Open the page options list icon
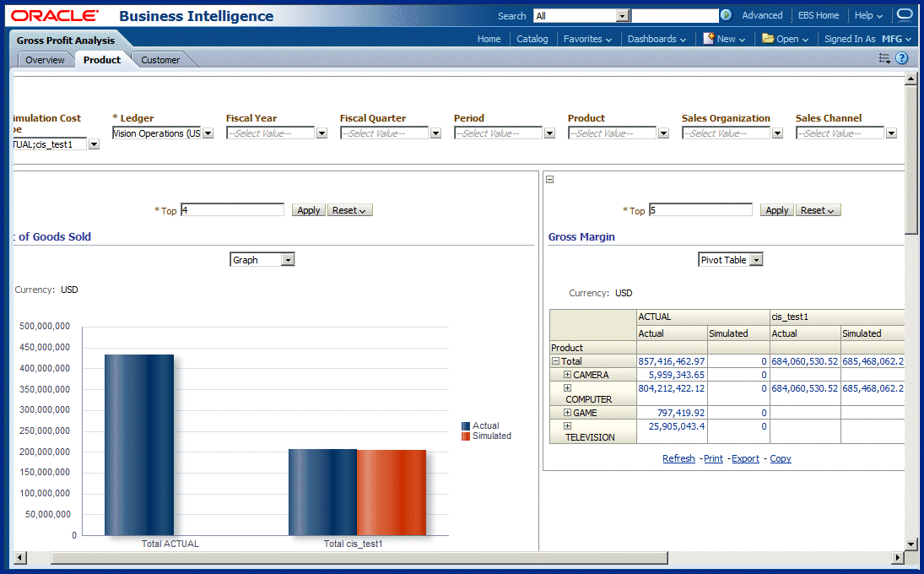This screenshot has width=924, height=574. coord(884,58)
